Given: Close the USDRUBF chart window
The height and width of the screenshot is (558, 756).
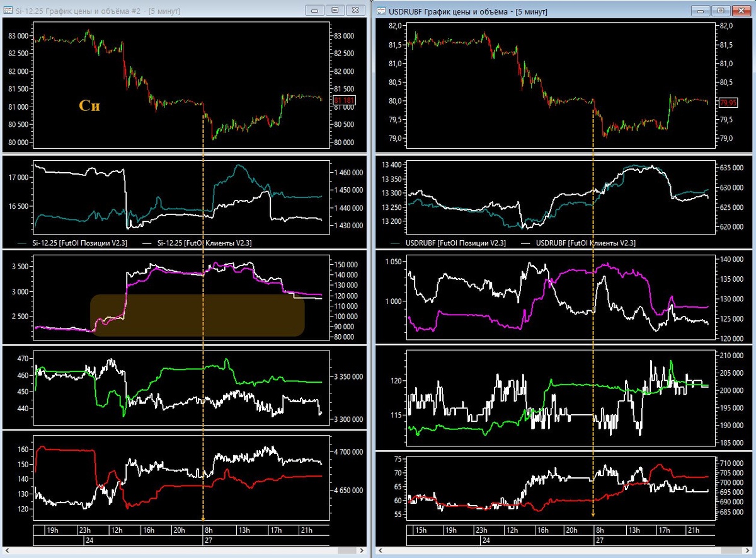Looking at the screenshot, I should click(x=741, y=10).
